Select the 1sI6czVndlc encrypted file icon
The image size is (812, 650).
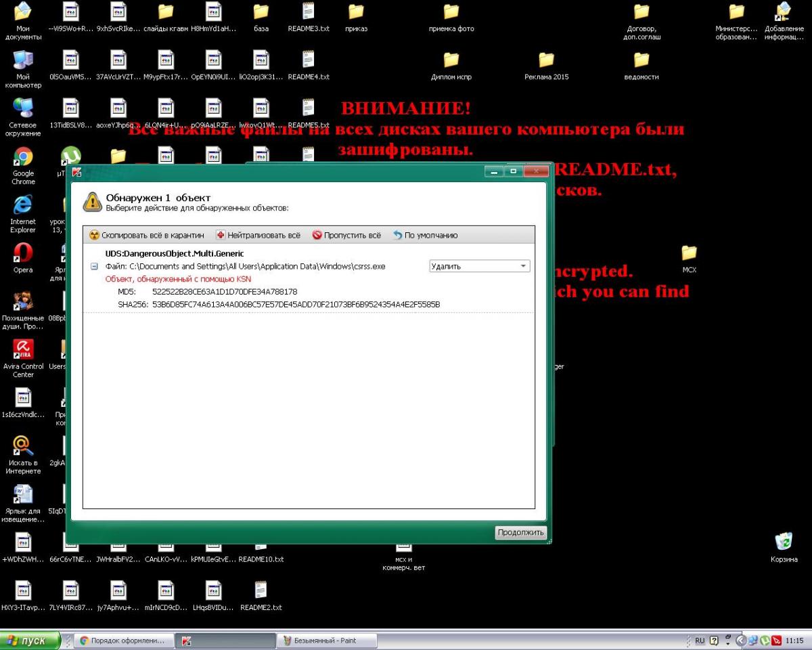(x=23, y=402)
